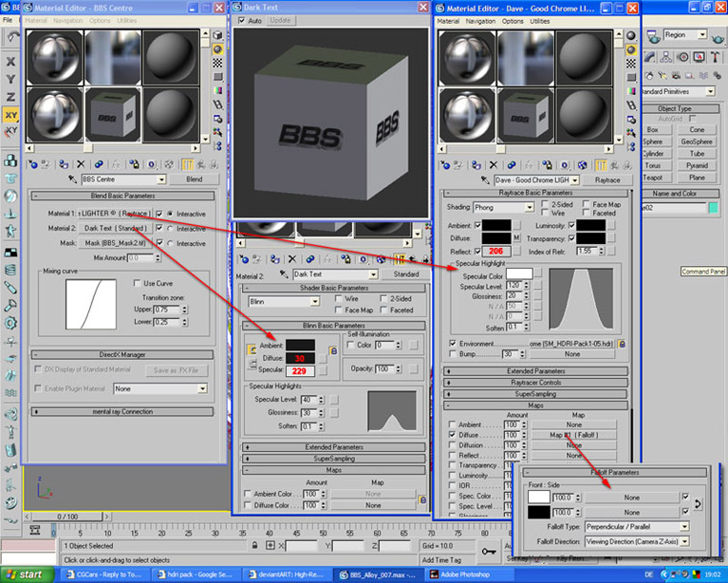Enable the 2-Sided checkbox in Raytrace parameters
The height and width of the screenshot is (583, 728).
543,204
